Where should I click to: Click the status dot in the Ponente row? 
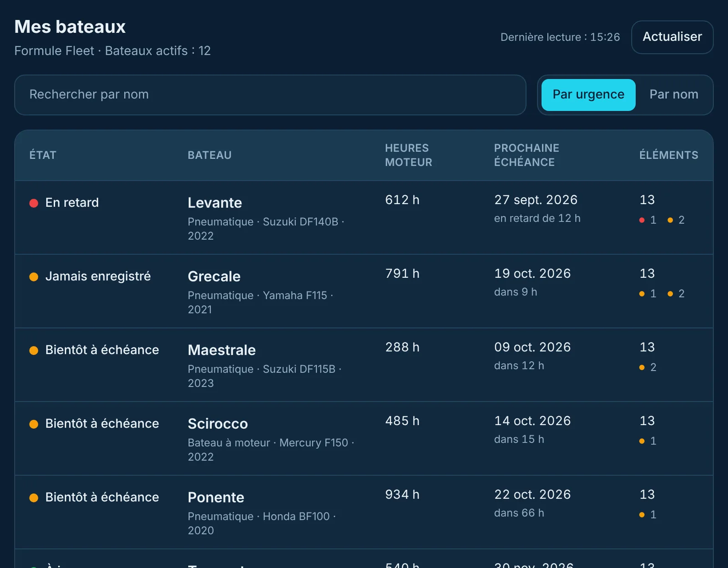(x=34, y=498)
